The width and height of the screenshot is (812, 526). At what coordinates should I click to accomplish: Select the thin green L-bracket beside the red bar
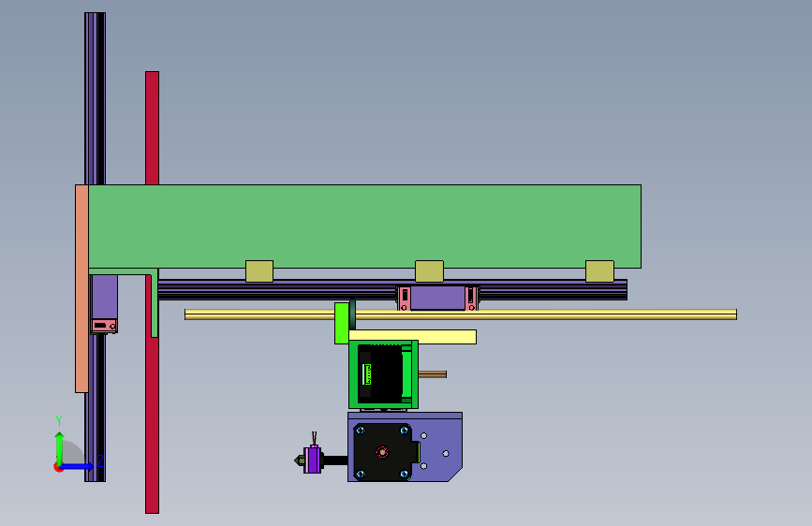155,305
